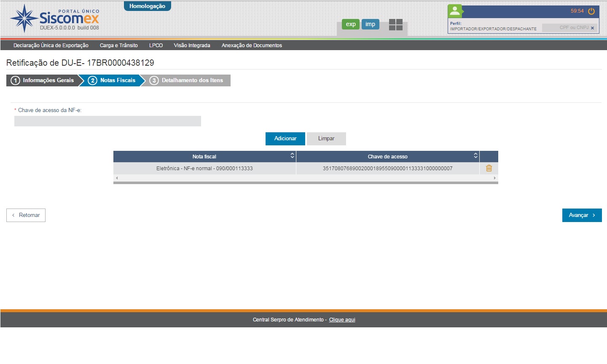The width and height of the screenshot is (607, 364).
Task: Click the DUEX-5.0.0.0.0 build 008 version text
Action: point(70,28)
